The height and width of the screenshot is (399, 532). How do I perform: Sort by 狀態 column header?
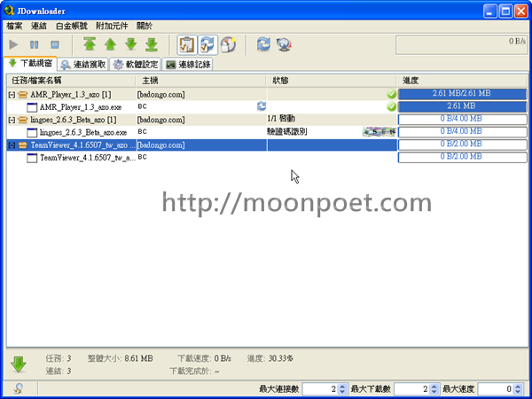click(331, 81)
